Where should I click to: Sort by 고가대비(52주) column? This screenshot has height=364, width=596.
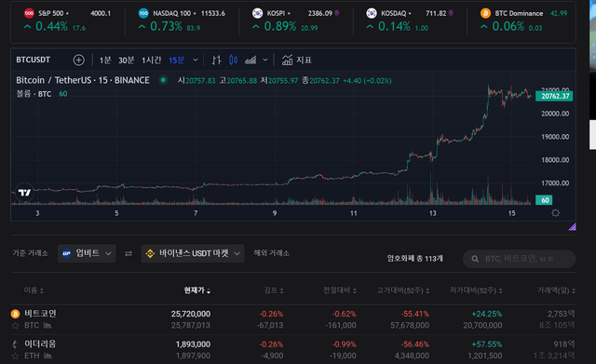coord(403,290)
